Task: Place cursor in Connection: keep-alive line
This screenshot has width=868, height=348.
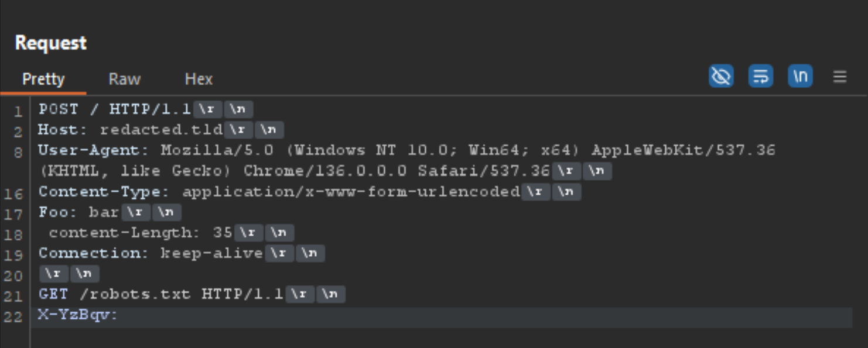Action: 151,253
